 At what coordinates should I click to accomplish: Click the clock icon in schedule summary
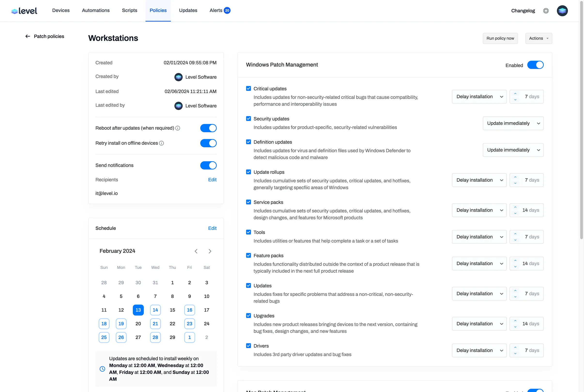(x=102, y=369)
